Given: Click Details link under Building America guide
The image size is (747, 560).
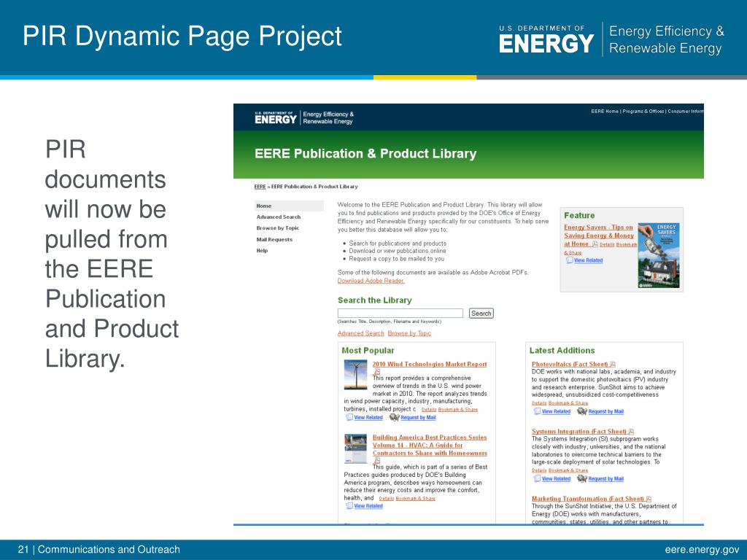Looking at the screenshot, I should coord(386,499).
